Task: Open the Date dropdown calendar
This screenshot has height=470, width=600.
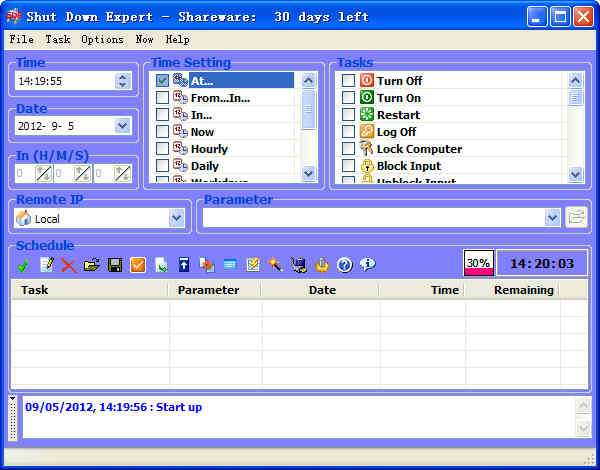Action: coord(122,126)
